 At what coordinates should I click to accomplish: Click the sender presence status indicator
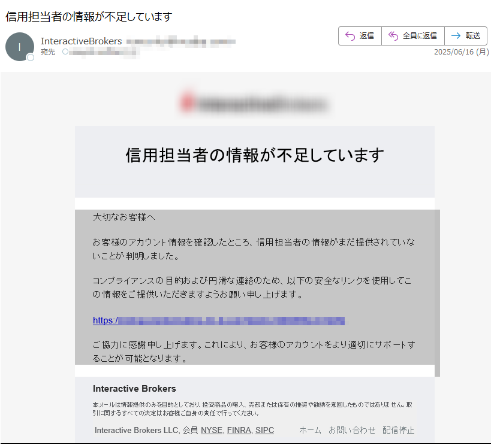tap(31, 57)
